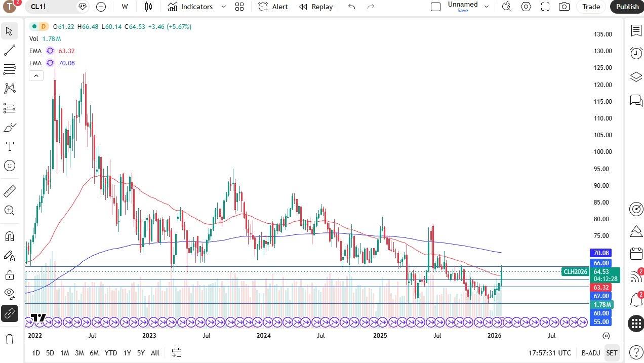This screenshot has width=644, height=363.
Task: Lock all drawings with the padlock icon
Action: [x=9, y=275]
